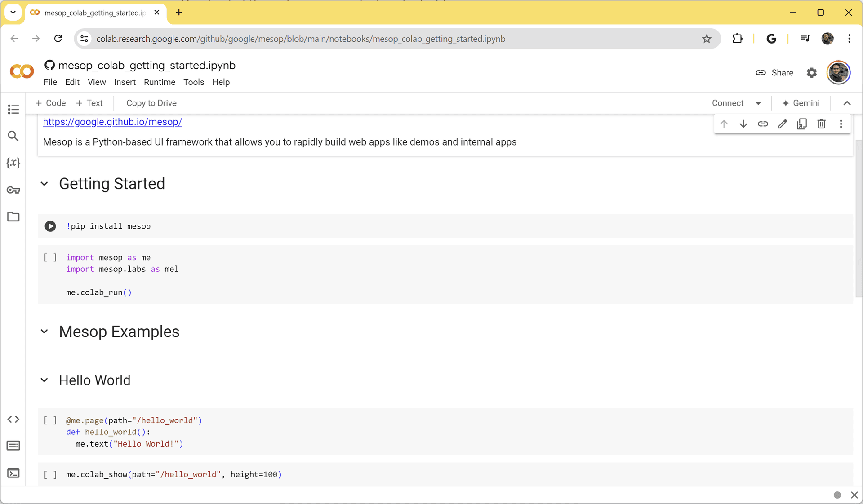Viewport: 863px width, 504px height.
Task: Click the notebook vertical scrollbar
Action: tap(859, 219)
